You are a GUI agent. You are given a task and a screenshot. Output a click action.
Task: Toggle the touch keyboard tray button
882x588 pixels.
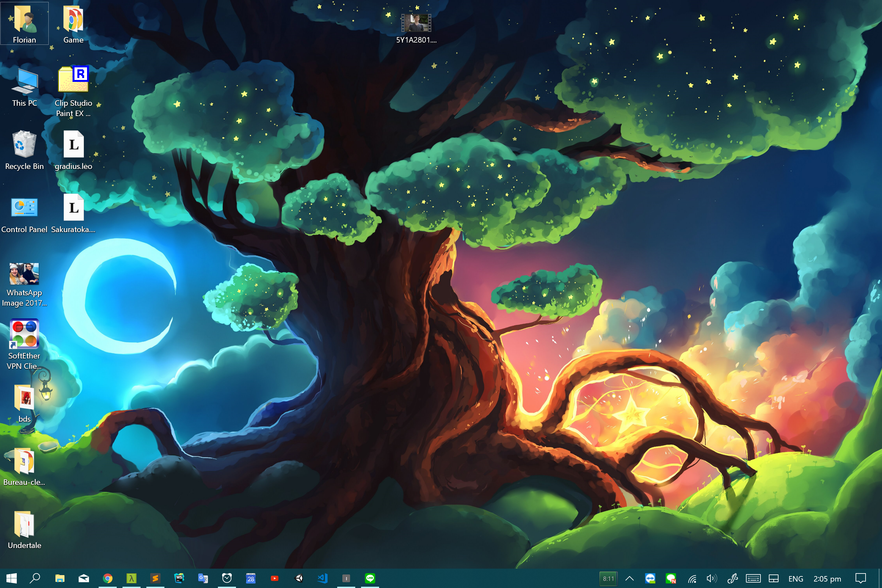click(x=753, y=578)
